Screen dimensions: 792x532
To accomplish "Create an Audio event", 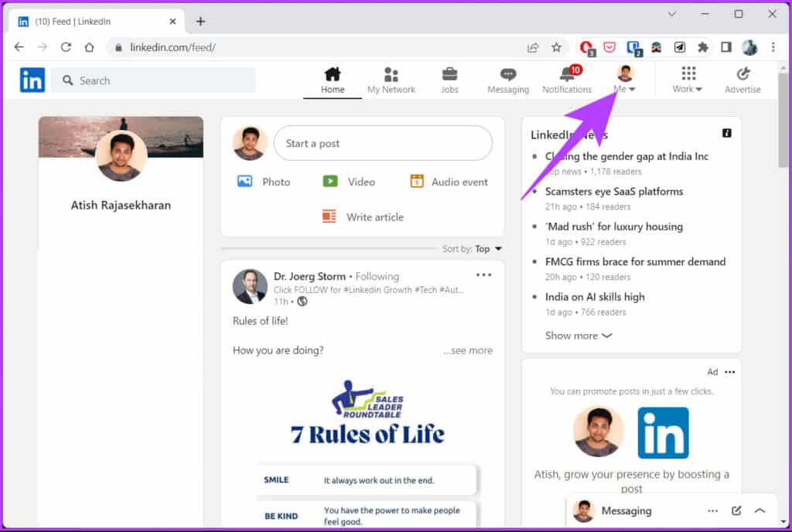I will 449,182.
